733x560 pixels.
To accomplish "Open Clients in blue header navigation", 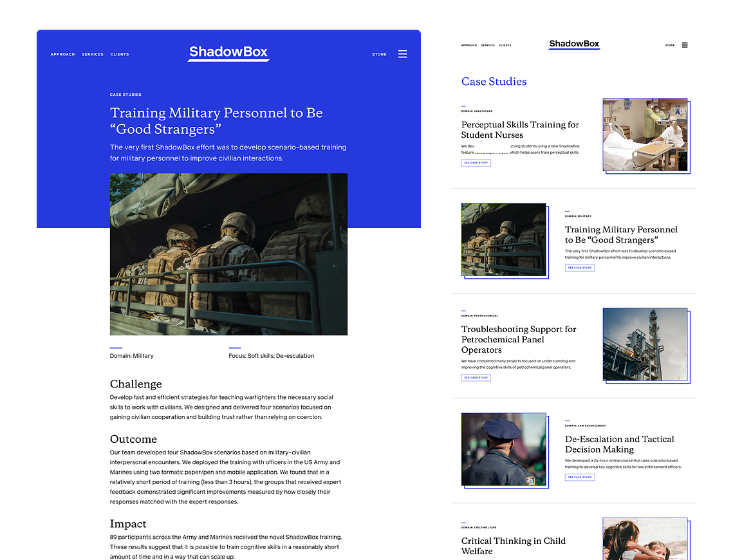I will [120, 54].
